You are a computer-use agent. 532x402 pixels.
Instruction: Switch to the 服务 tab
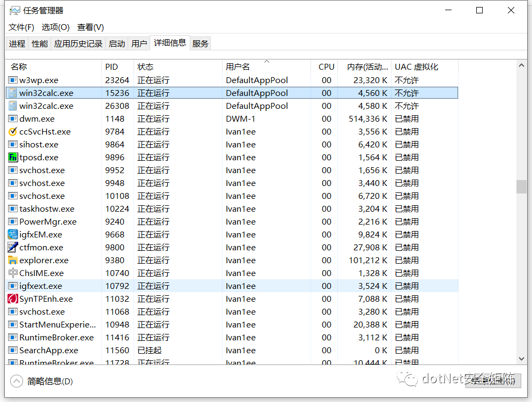click(x=200, y=43)
